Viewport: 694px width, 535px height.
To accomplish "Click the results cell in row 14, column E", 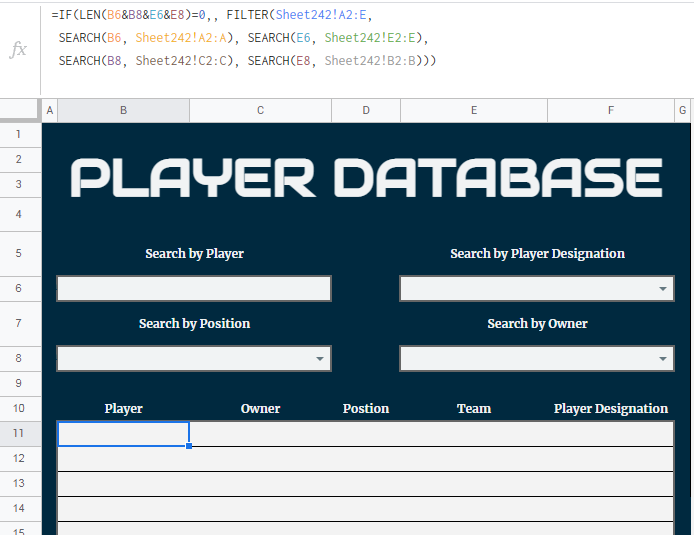I will pyautogui.click(x=474, y=509).
